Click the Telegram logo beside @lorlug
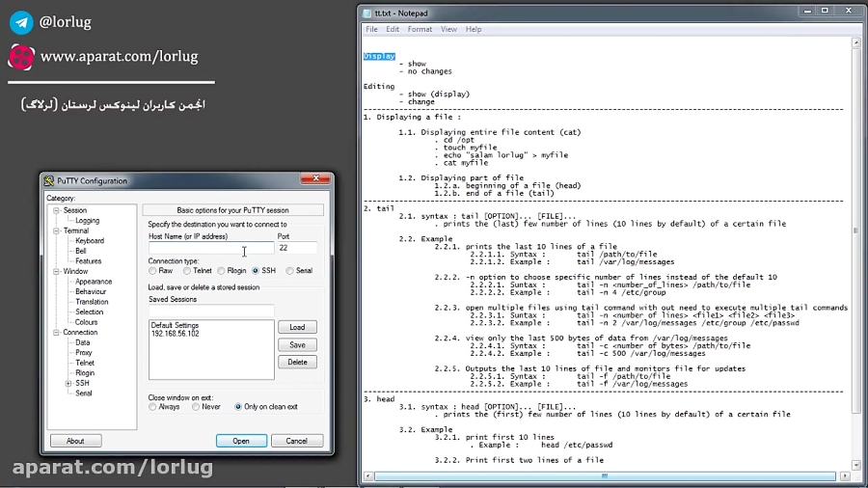The height and width of the screenshot is (488, 868). tap(21, 22)
